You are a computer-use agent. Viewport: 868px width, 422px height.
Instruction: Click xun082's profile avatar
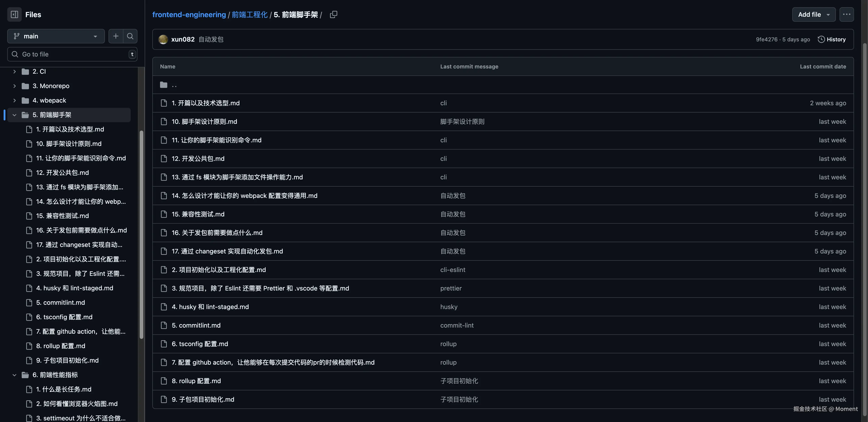pos(163,39)
